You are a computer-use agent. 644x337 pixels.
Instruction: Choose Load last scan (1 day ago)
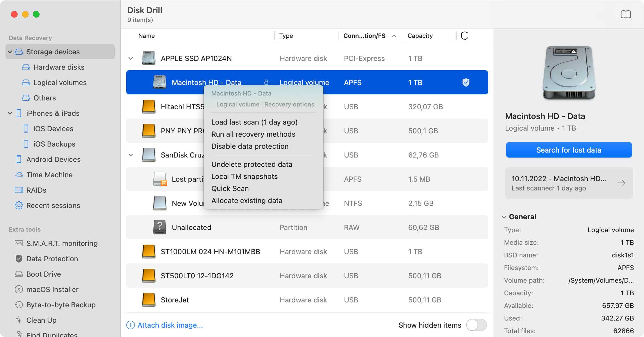point(254,122)
